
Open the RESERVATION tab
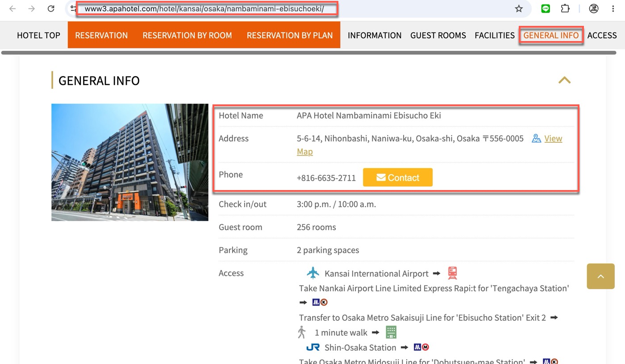tap(101, 35)
